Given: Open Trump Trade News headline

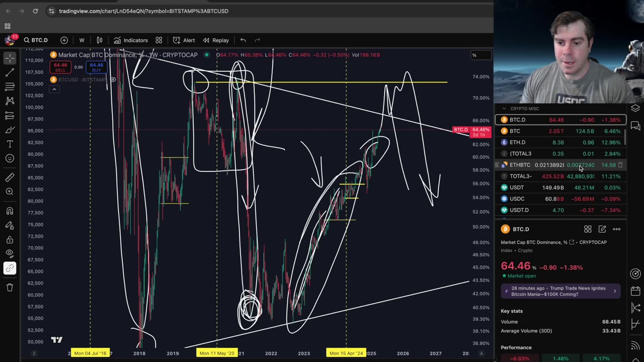Looking at the screenshot, I should tap(560, 291).
